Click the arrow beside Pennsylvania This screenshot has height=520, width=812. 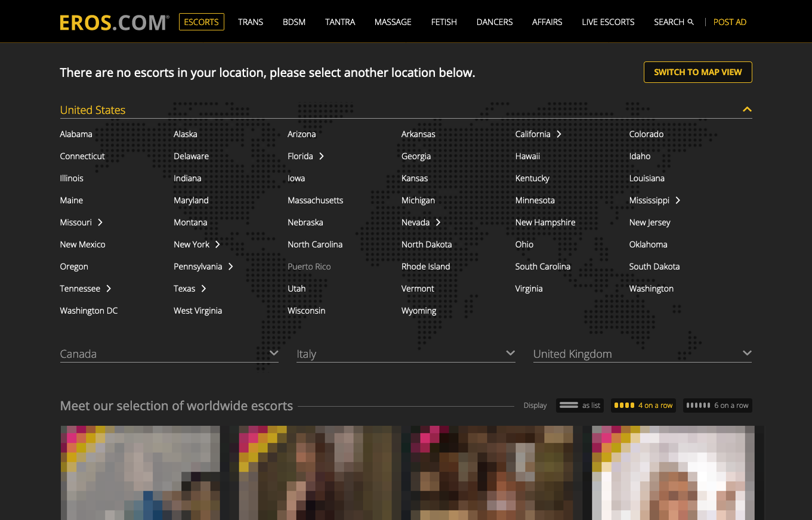pos(230,267)
